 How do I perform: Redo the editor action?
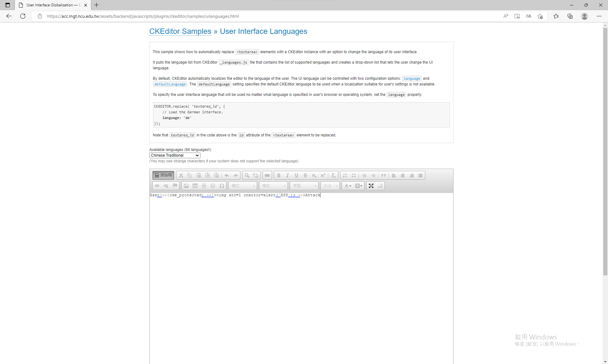235,175
